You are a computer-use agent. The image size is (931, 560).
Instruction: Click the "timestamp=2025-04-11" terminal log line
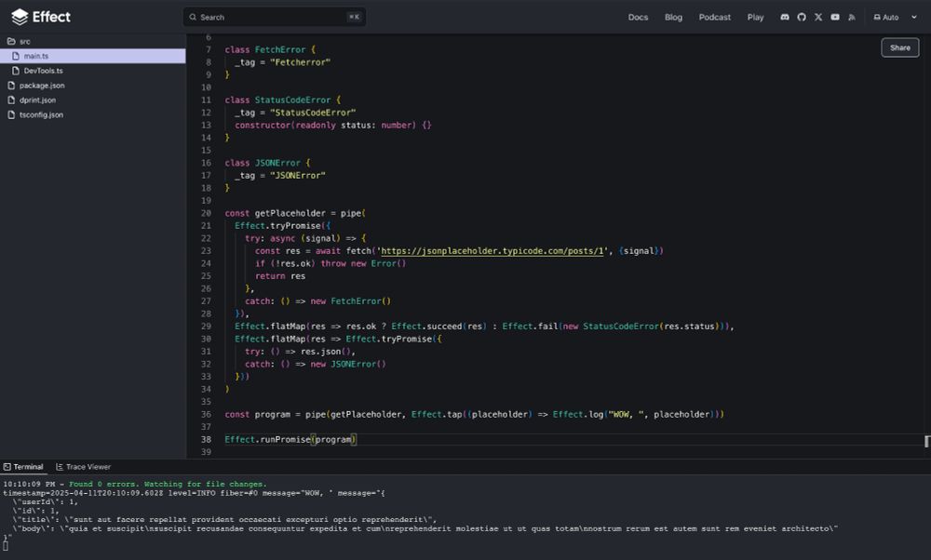pyautogui.click(x=195, y=493)
